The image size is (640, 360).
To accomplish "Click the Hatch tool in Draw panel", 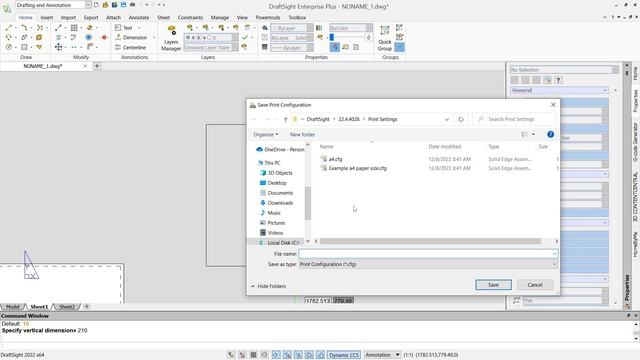I will (24, 47).
